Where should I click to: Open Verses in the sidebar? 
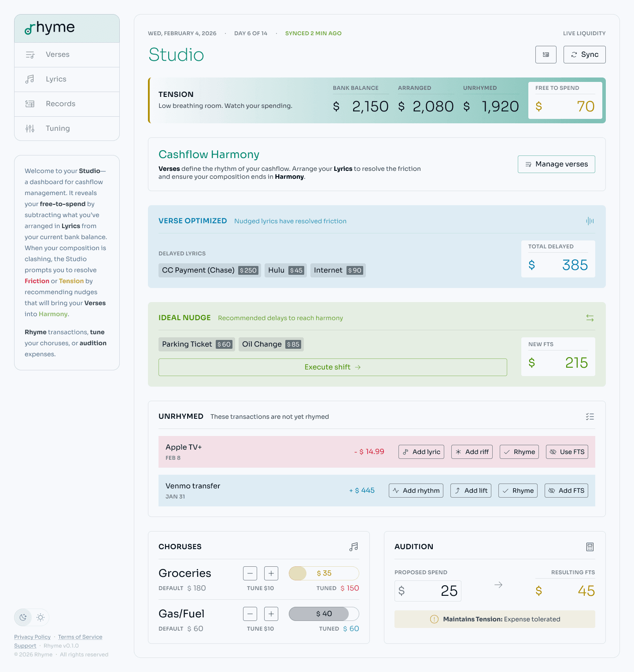(x=58, y=55)
